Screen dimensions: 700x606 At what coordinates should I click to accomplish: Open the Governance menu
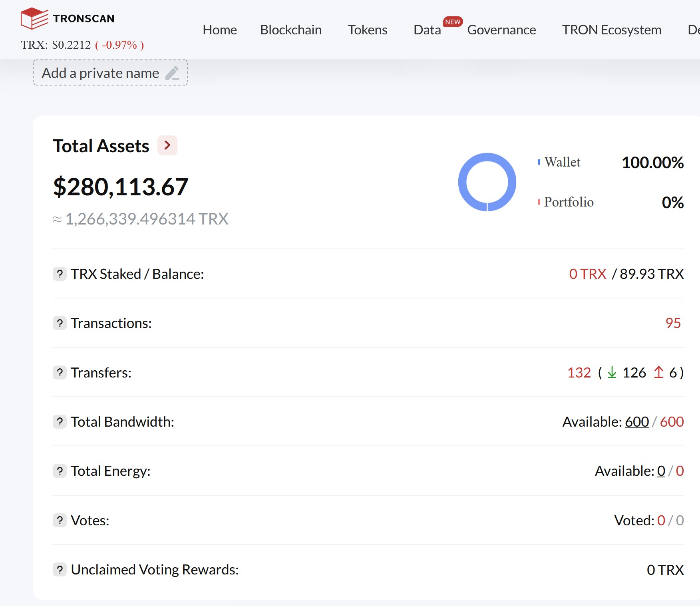pyautogui.click(x=501, y=30)
